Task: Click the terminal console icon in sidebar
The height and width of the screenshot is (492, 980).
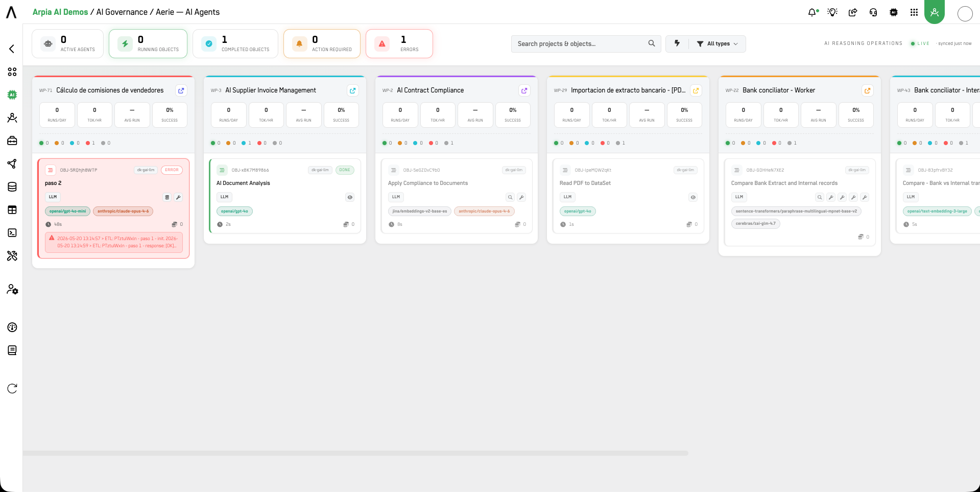Action: 12,233
